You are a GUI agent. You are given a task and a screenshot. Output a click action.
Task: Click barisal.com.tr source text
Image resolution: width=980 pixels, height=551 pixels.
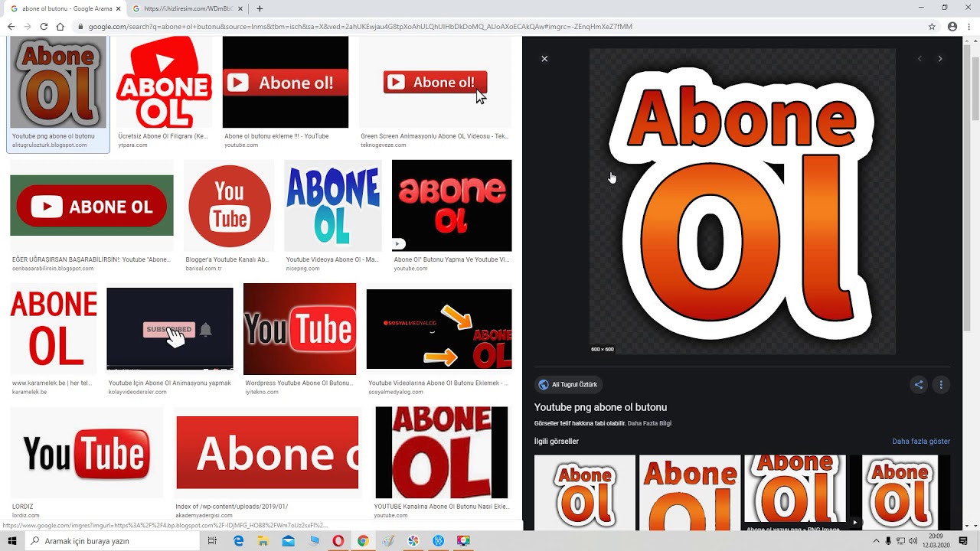click(x=203, y=269)
